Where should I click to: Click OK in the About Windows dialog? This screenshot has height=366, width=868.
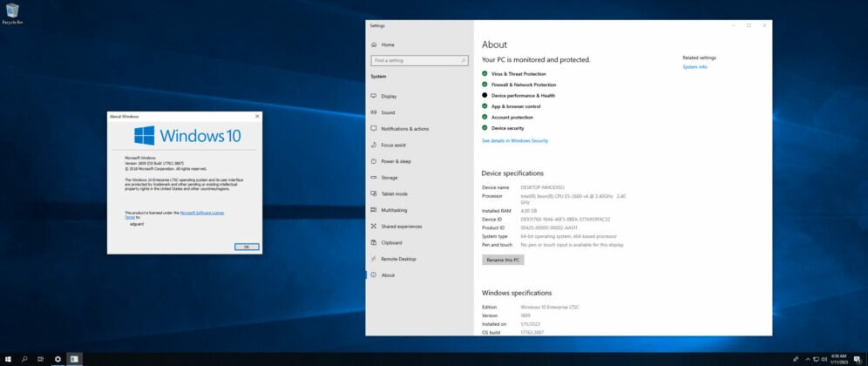pyautogui.click(x=247, y=247)
